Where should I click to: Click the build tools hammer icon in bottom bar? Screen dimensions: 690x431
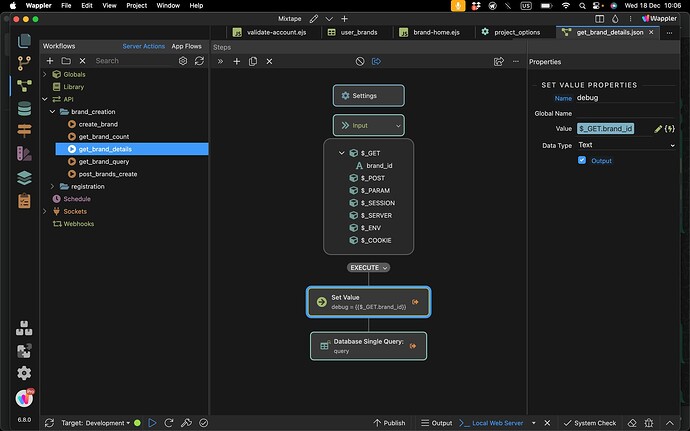pos(186,423)
